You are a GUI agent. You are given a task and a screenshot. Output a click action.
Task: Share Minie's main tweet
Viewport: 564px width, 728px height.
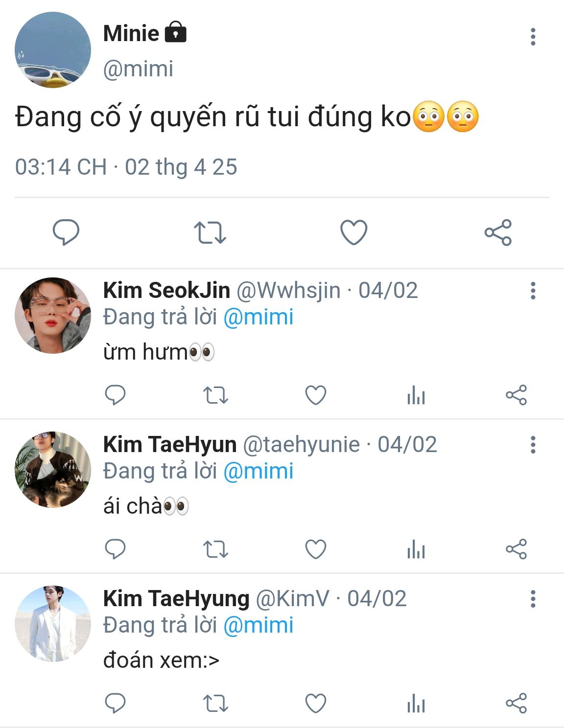pyautogui.click(x=498, y=232)
